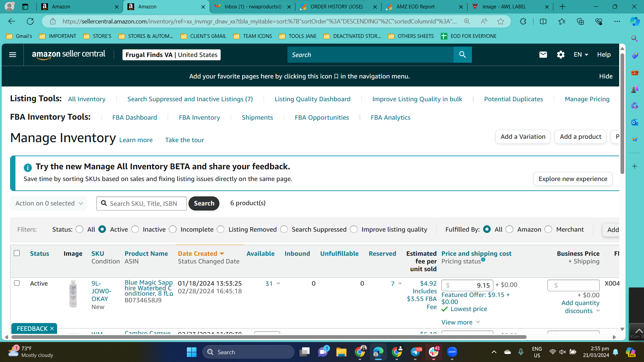The width and height of the screenshot is (644, 362).
Task: Tick the select-all checkbox in table header
Action: 17,253
